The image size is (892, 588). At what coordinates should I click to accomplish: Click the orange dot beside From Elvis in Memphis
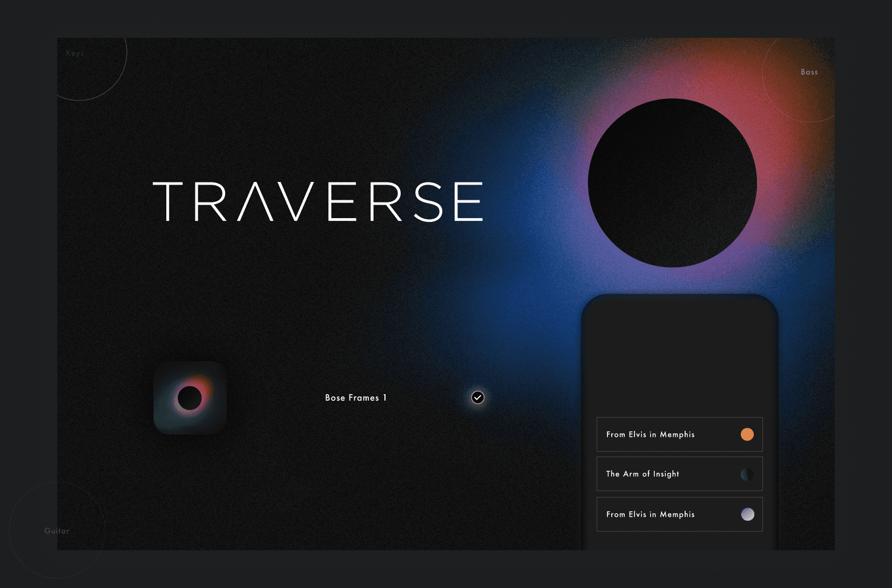[747, 434]
